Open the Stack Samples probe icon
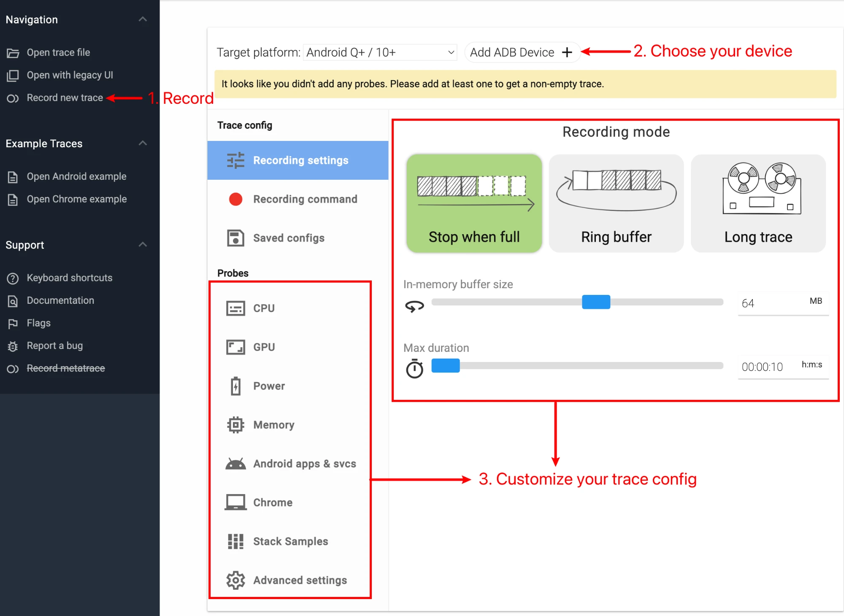The width and height of the screenshot is (844, 616). 235,541
